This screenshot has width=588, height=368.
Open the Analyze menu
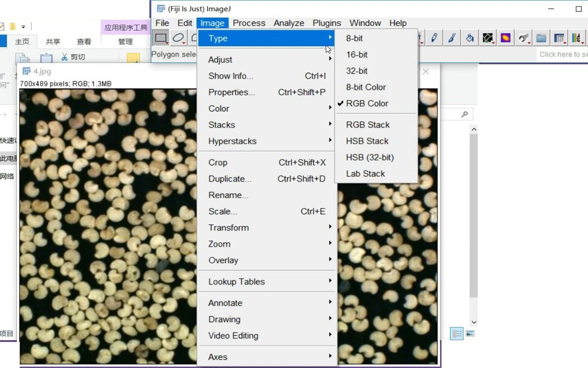289,23
